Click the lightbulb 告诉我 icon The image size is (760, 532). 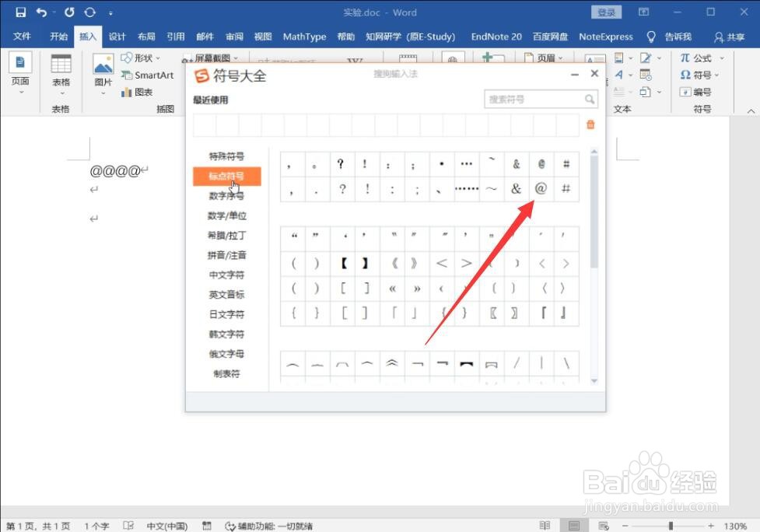coord(651,37)
